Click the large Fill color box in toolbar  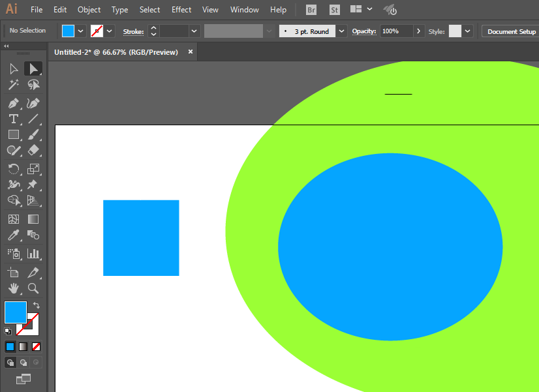tap(16, 312)
